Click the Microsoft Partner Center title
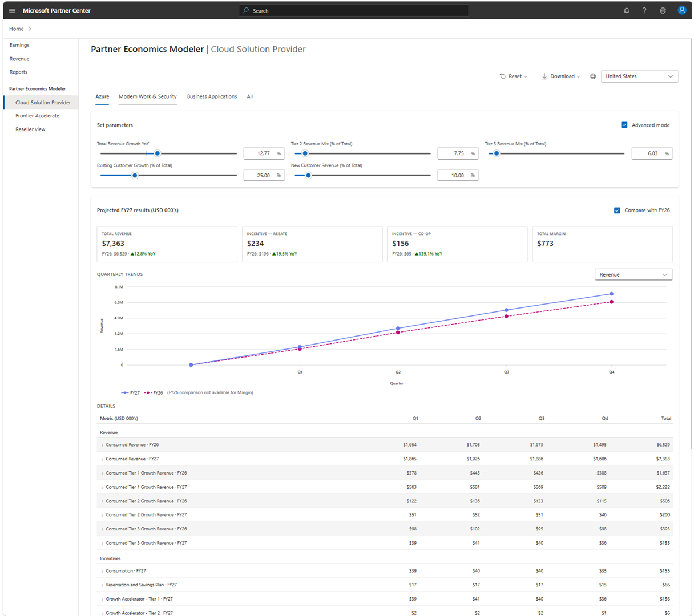This screenshot has width=694, height=616. 57,10
